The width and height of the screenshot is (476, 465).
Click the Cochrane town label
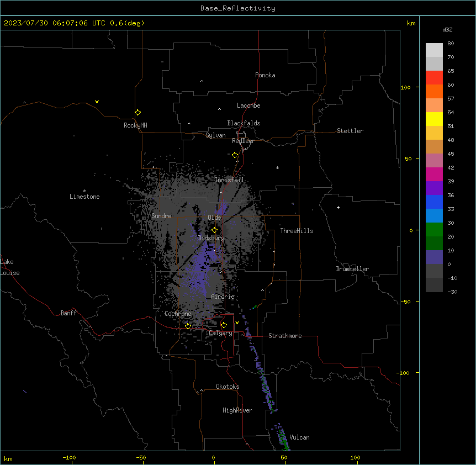pos(178,314)
